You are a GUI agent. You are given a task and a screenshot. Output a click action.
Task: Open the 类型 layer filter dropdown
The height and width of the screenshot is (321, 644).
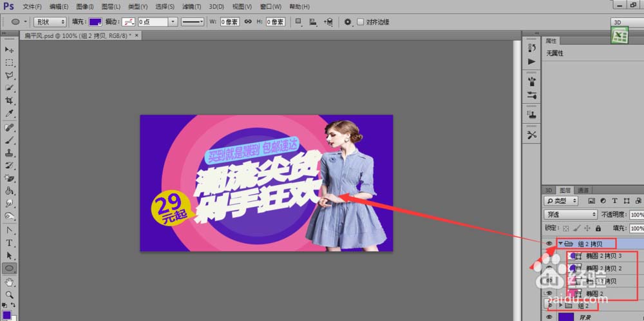[x=561, y=201]
